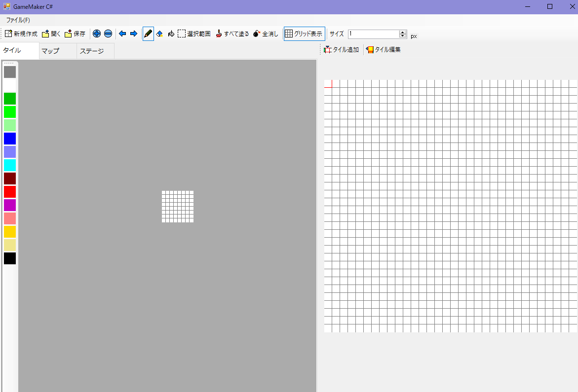Open a file with 開く button
This screenshot has height=392, width=578.
51,34
